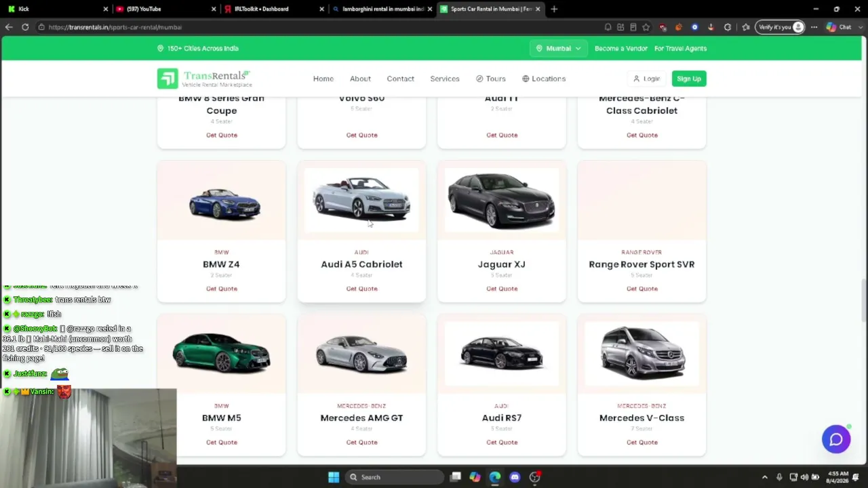Open the Home menu item
The width and height of the screenshot is (868, 488).
pos(323,79)
